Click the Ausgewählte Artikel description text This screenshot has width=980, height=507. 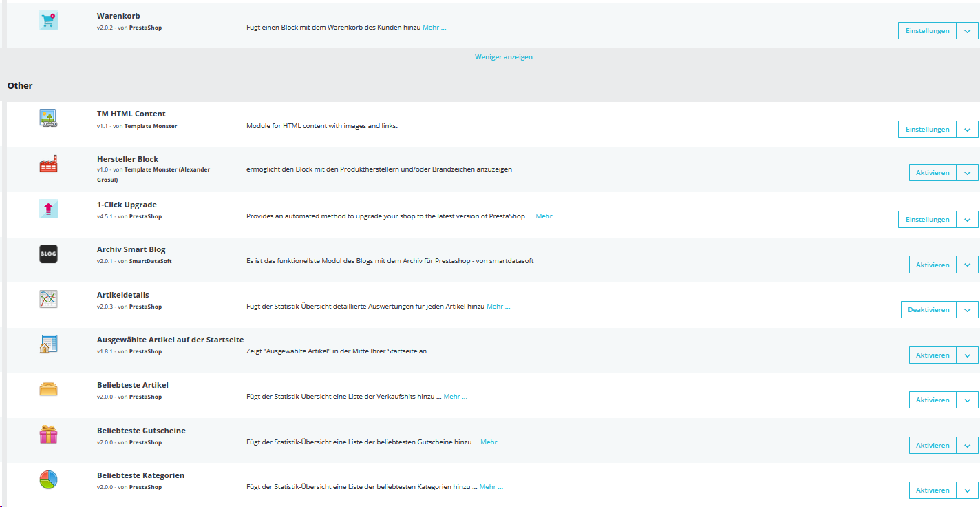337,351
